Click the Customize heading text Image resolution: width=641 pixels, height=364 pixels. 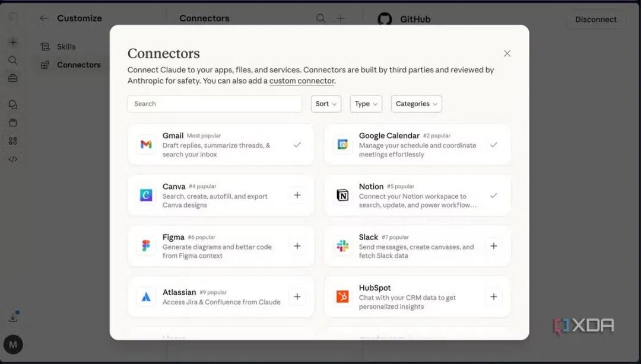tap(80, 18)
